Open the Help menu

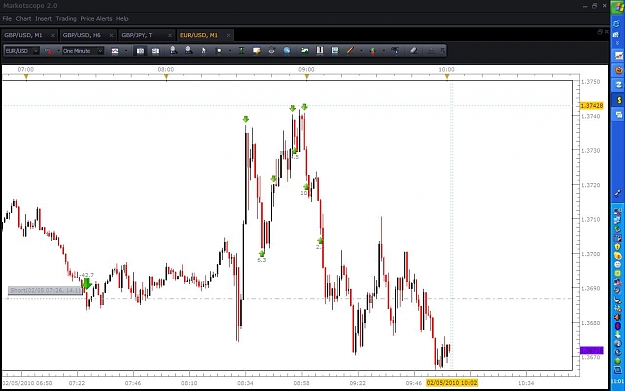[x=122, y=19]
